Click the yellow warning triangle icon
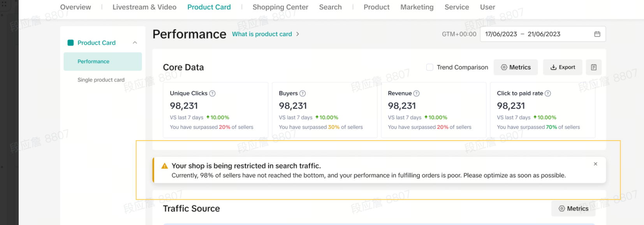Image resolution: width=644 pixels, height=225 pixels. pos(165,166)
